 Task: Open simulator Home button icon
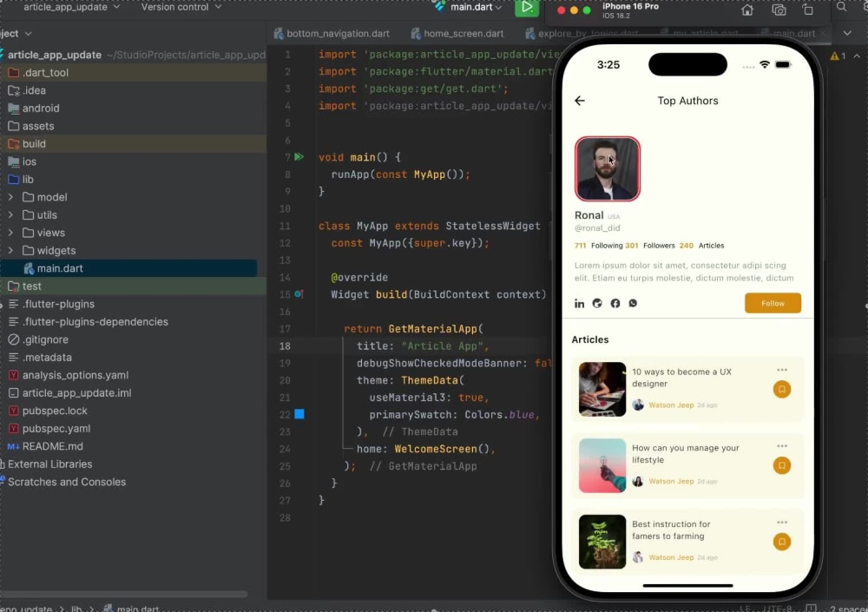(x=746, y=10)
